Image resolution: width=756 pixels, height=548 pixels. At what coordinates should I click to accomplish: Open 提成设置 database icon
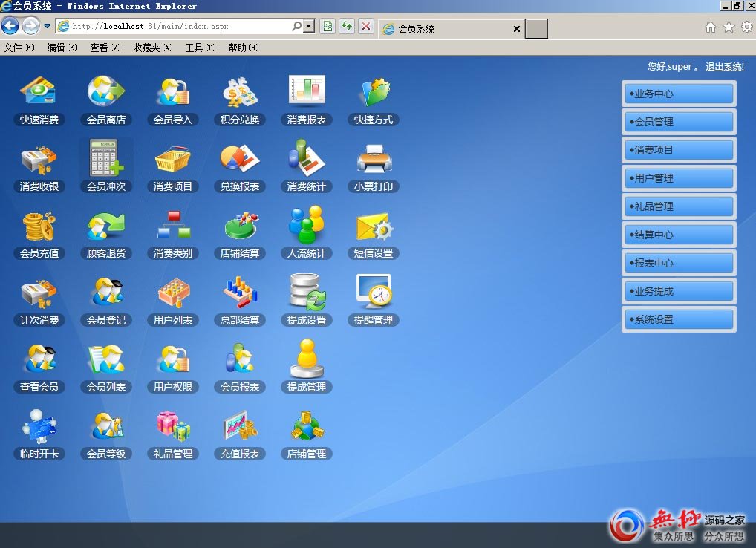pos(307,301)
